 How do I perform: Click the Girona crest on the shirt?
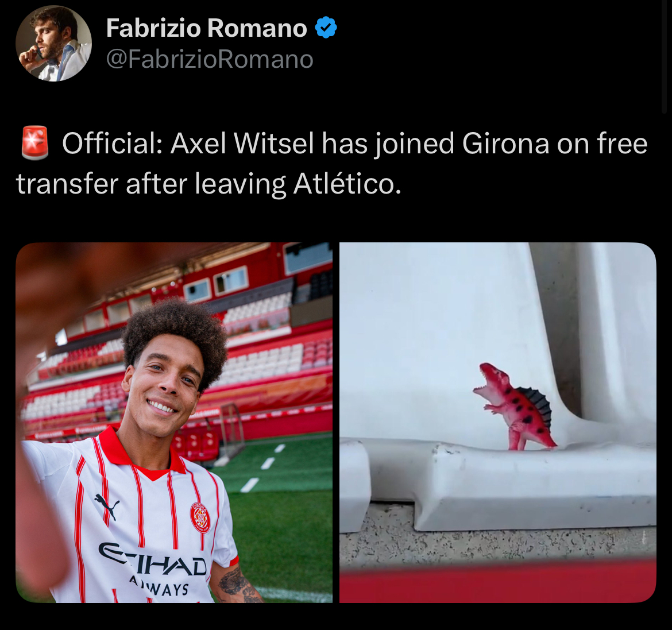coord(200,517)
